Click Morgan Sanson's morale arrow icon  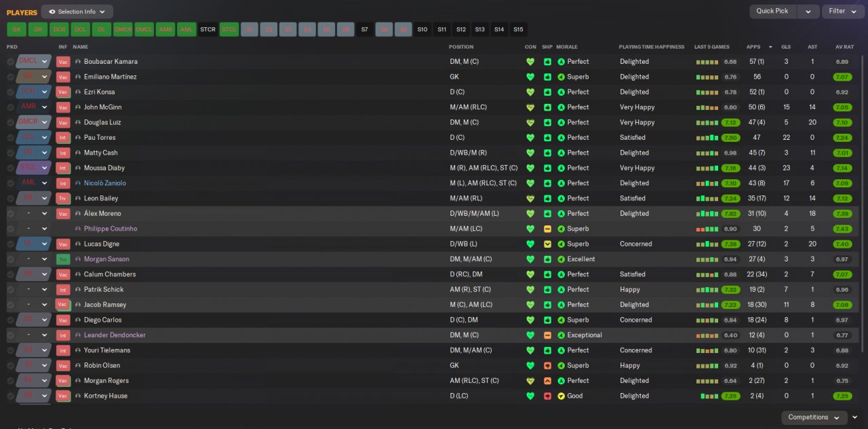pyautogui.click(x=561, y=259)
